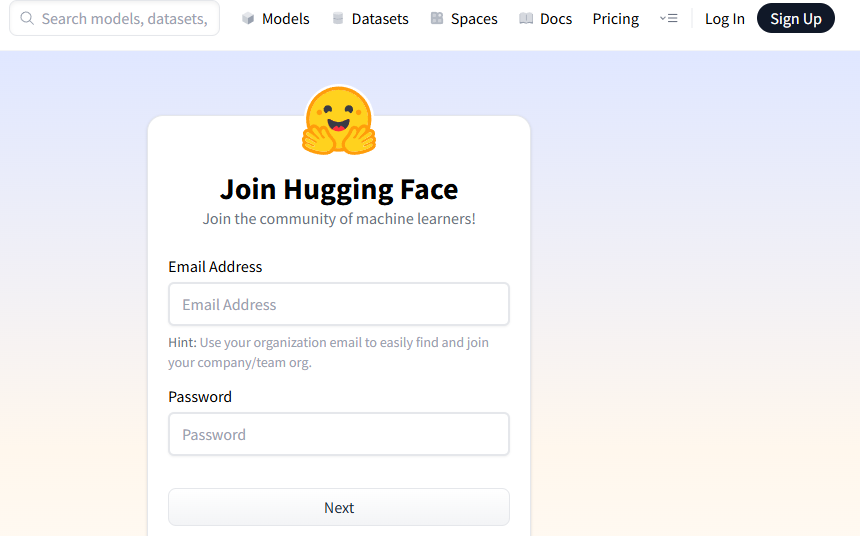The image size is (860, 536).
Task: Open the Models page
Action: [276, 18]
